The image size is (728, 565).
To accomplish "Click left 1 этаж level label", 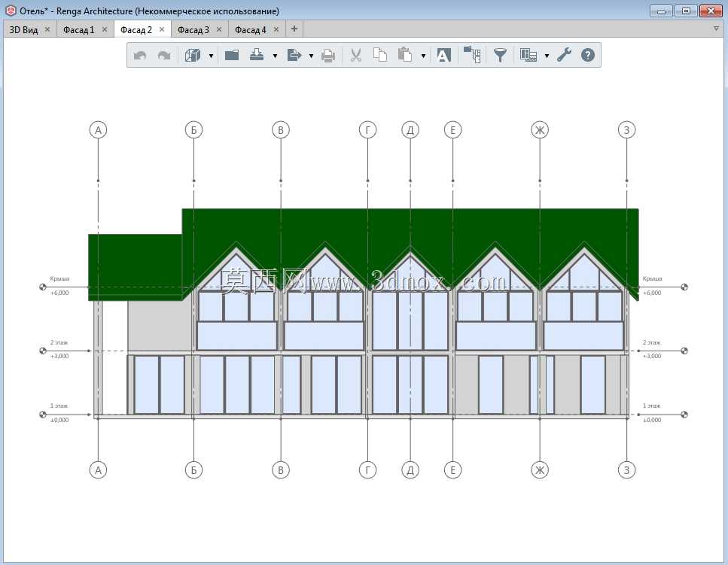I will pyautogui.click(x=59, y=406).
